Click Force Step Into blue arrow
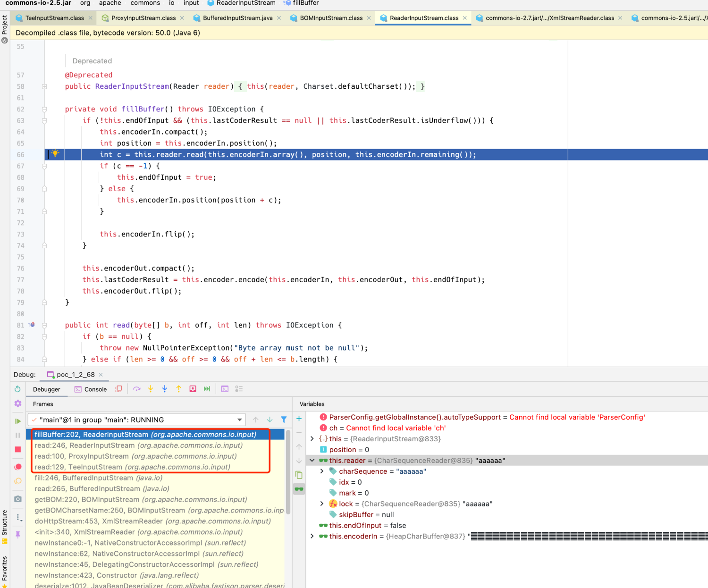This screenshot has height=588, width=708. coord(165,389)
